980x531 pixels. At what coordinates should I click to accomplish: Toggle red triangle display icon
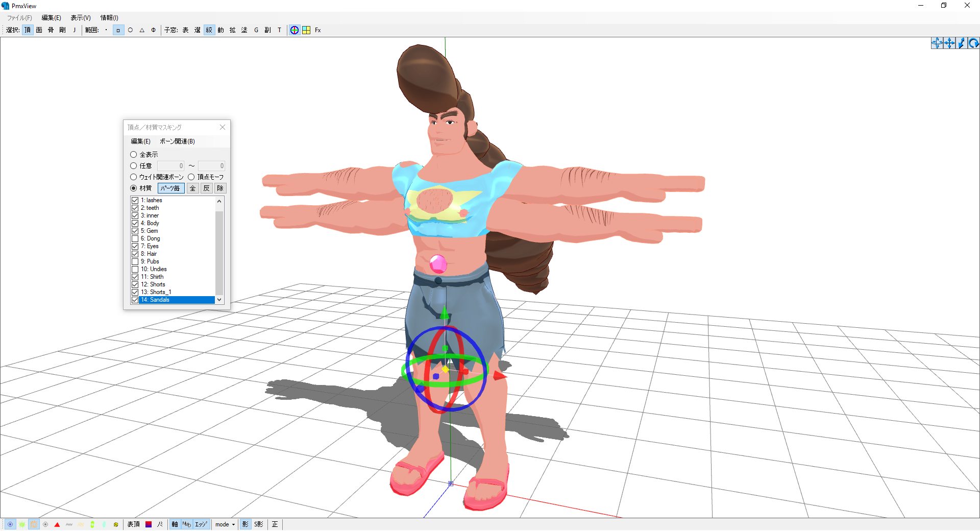coord(57,524)
